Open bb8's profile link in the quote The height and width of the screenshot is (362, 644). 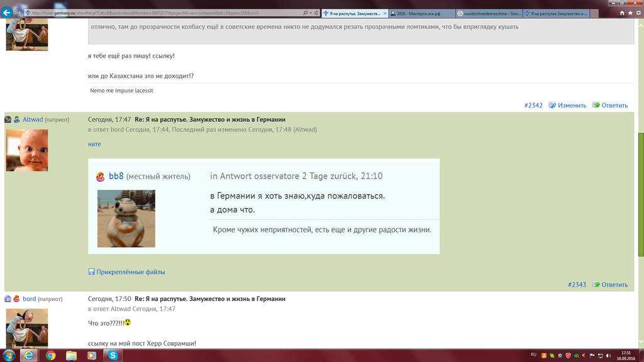click(x=116, y=177)
